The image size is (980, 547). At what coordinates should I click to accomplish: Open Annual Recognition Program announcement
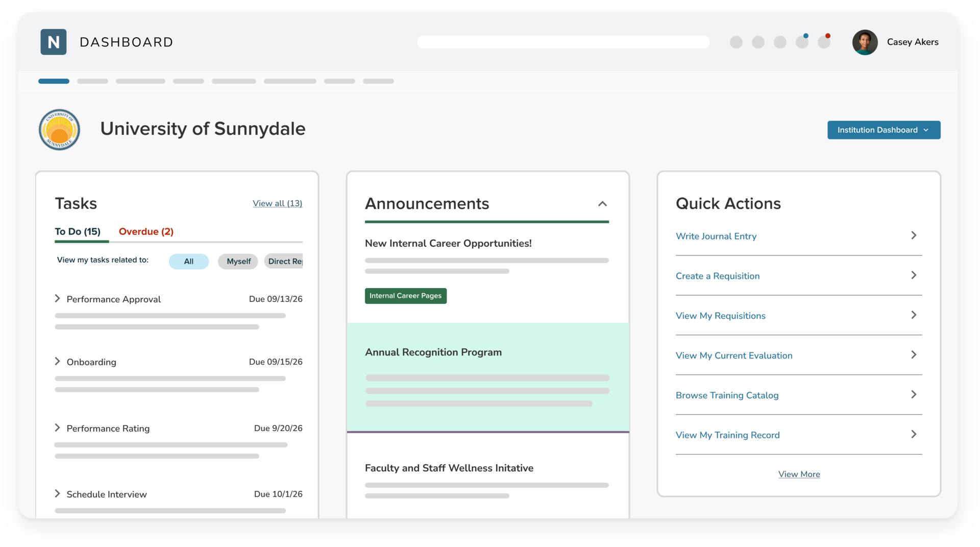(433, 352)
